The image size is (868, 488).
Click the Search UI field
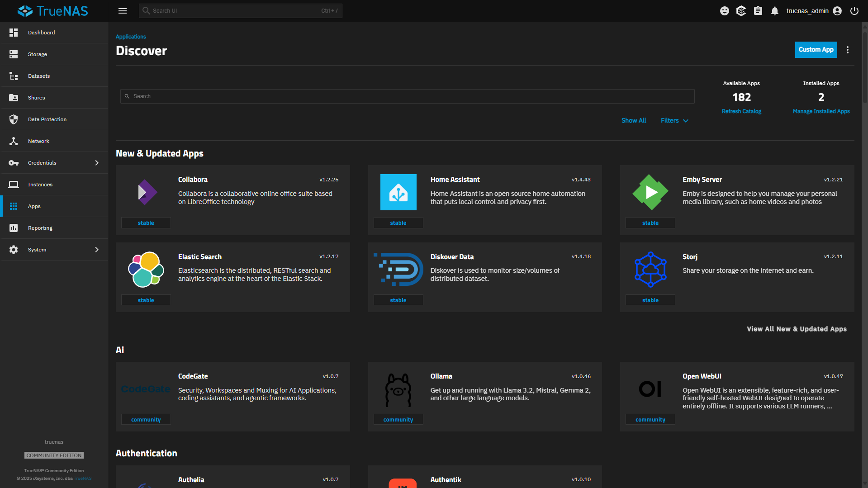coord(241,11)
